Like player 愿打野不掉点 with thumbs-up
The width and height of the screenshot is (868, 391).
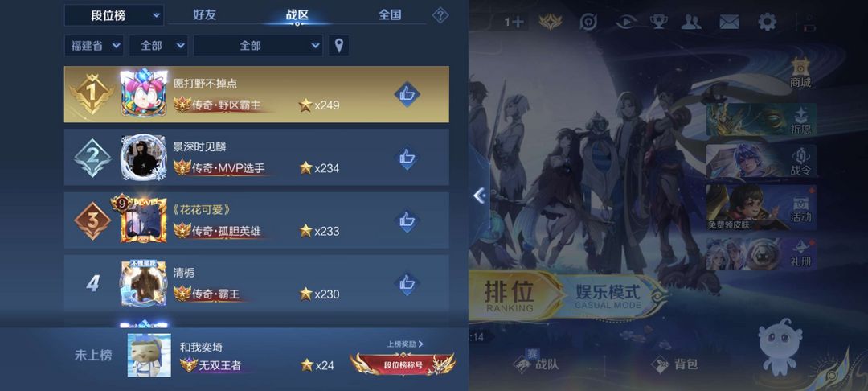click(x=407, y=95)
